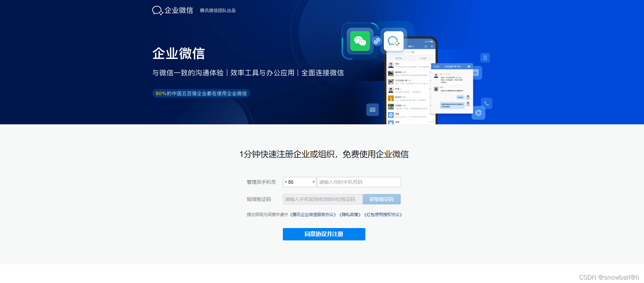
Task: Click the 获取验证码 button
Action: (x=381, y=199)
